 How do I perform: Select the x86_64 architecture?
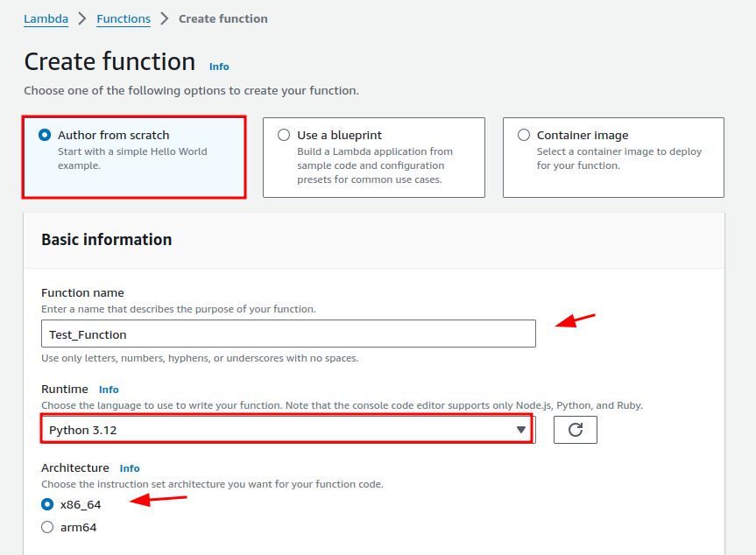pos(46,505)
